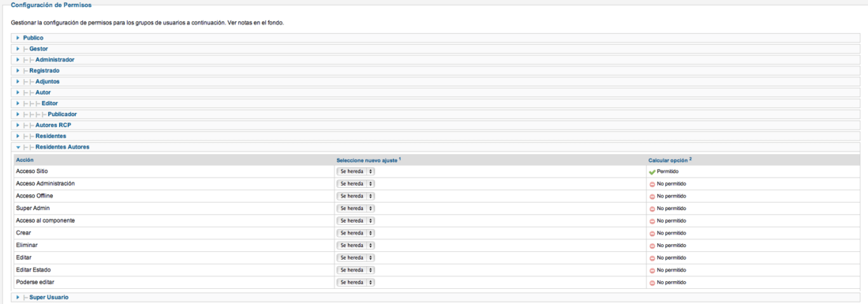Image resolution: width=868 pixels, height=304 pixels.
Task: Open the Acceso Offline setting dropdown
Action: (x=355, y=196)
